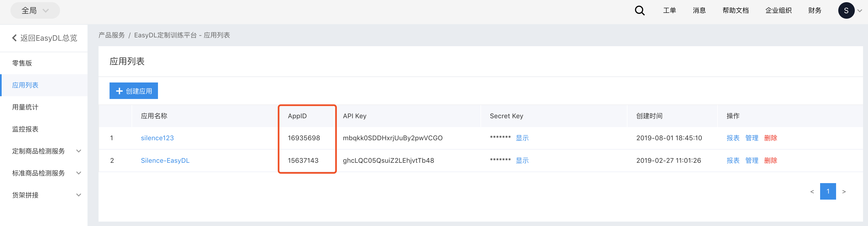Open the silence123 application link
This screenshot has width=868, height=226.
(x=157, y=138)
